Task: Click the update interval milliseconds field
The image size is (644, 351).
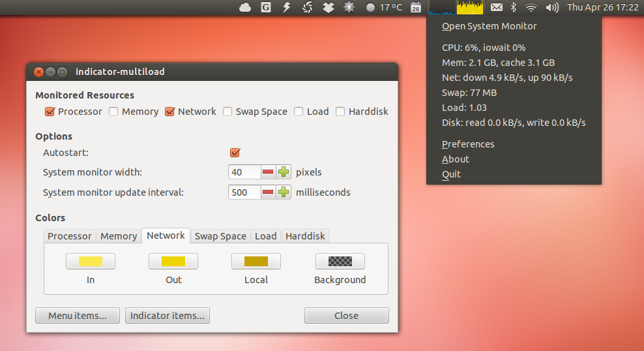Action: click(x=244, y=192)
